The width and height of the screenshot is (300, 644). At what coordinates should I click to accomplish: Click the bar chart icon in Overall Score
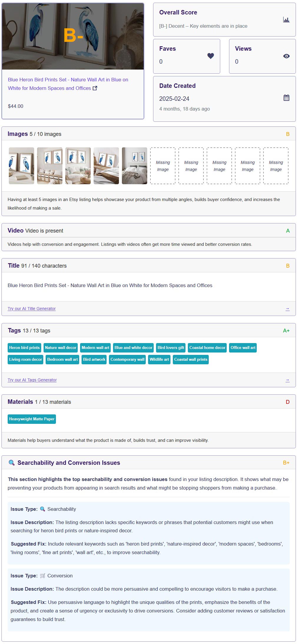point(286,20)
